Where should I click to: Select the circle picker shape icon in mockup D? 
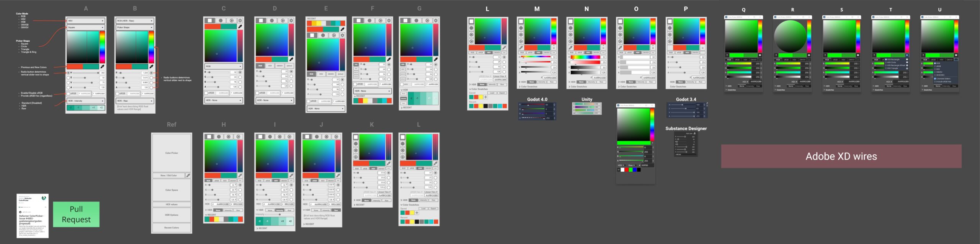point(272,21)
